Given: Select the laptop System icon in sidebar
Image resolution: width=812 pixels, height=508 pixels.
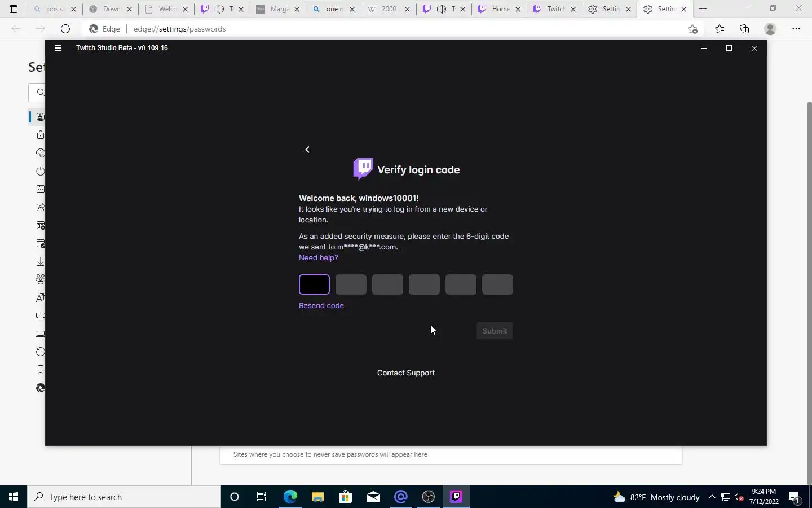Looking at the screenshot, I should (x=40, y=334).
